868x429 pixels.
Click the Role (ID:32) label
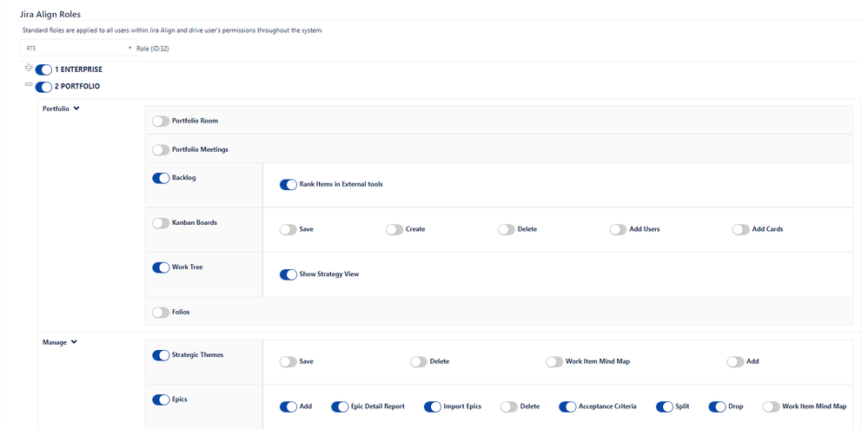(153, 49)
